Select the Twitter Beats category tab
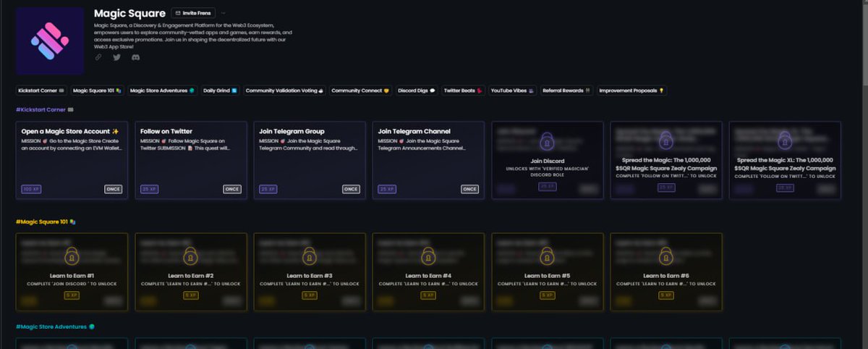868x349 pixels. click(463, 91)
